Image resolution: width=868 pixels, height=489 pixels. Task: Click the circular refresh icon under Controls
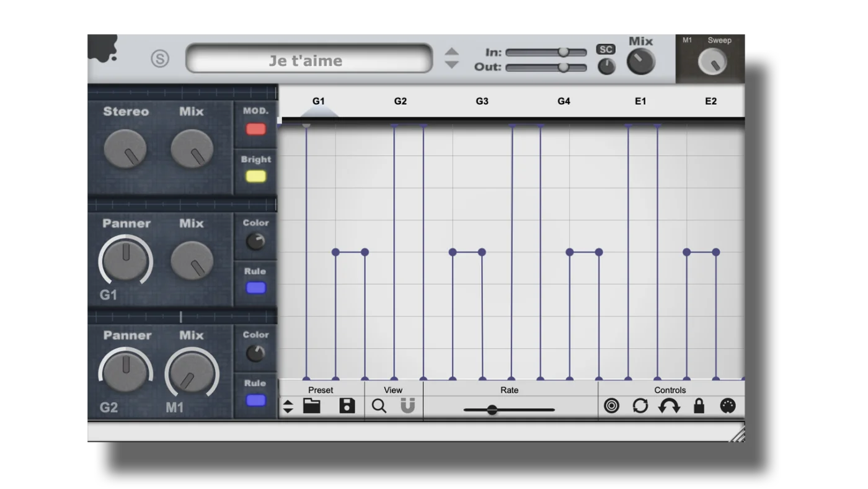click(x=640, y=406)
